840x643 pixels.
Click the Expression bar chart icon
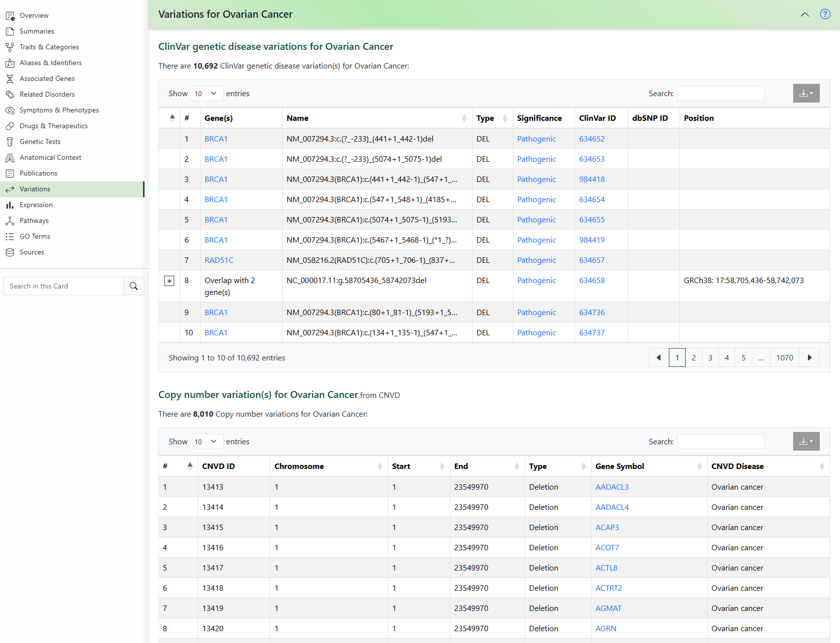click(10, 205)
